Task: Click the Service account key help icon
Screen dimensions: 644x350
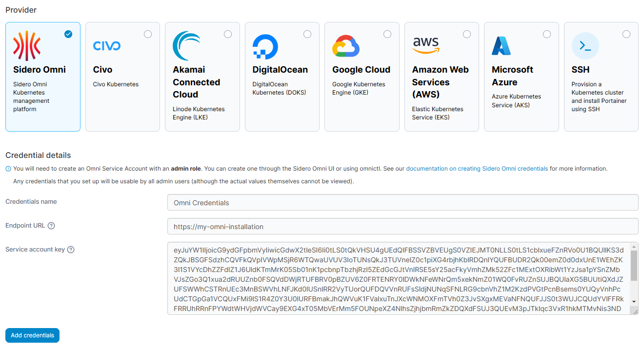Action: point(71,250)
